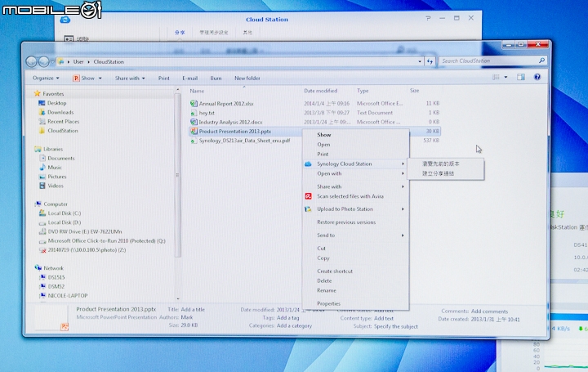Expand the Open with submenu

click(355, 173)
